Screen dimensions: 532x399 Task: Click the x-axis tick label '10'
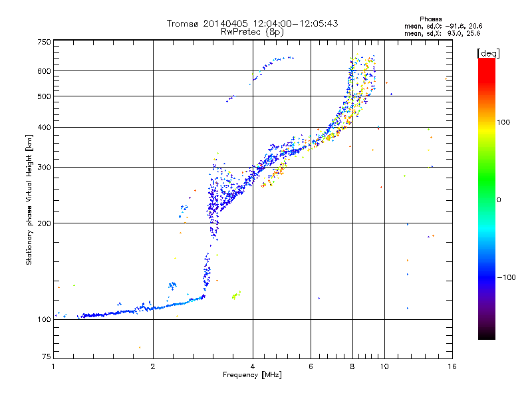pyautogui.click(x=384, y=366)
